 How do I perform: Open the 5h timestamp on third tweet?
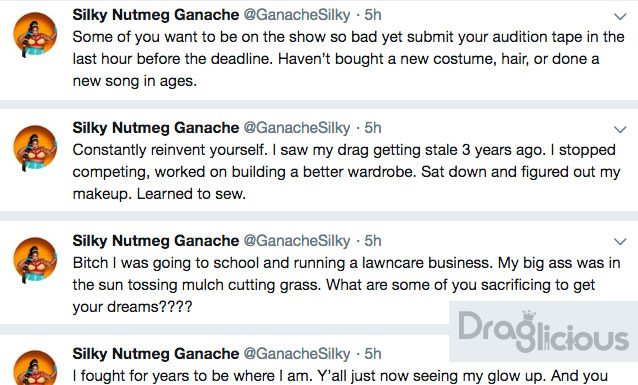pyautogui.click(x=373, y=241)
